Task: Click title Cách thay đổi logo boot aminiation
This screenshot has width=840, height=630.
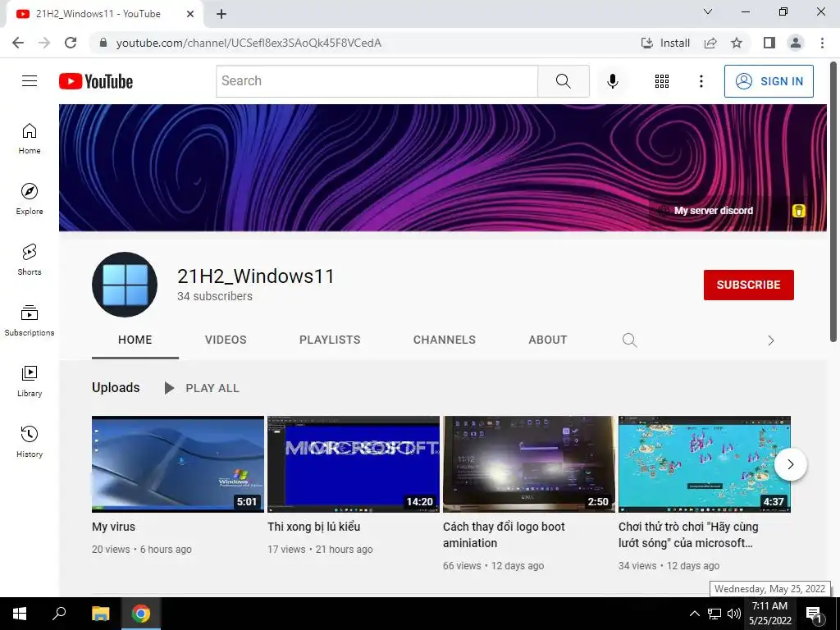Action: [504, 535]
